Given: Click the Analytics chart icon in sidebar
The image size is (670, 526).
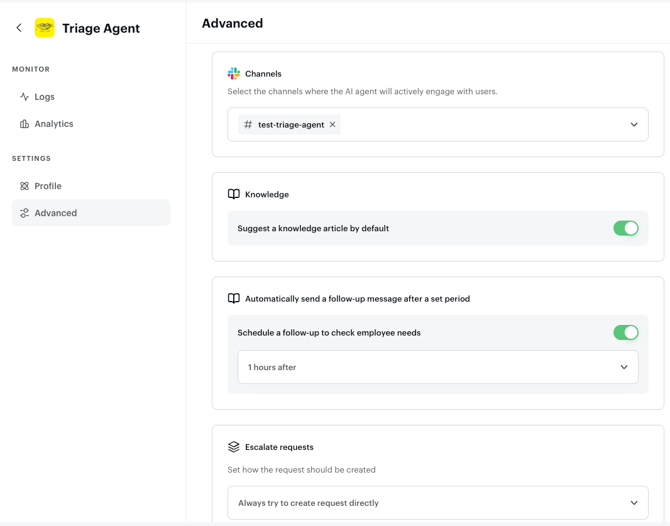Looking at the screenshot, I should pyautogui.click(x=24, y=124).
